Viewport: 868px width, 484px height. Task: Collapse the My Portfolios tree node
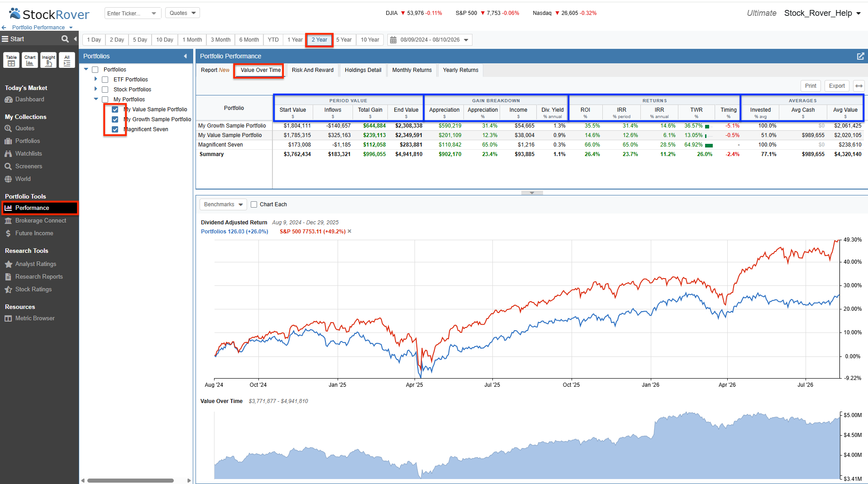tap(96, 99)
